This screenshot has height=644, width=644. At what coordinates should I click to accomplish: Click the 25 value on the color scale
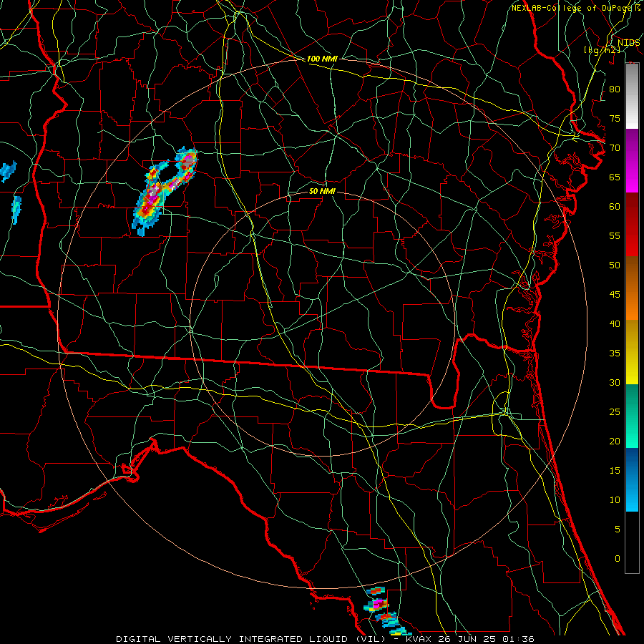[x=615, y=411]
